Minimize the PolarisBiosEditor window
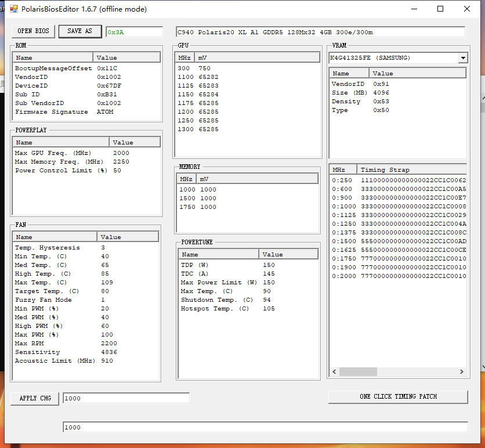Viewport: 485px width, 448px height. tap(414, 9)
